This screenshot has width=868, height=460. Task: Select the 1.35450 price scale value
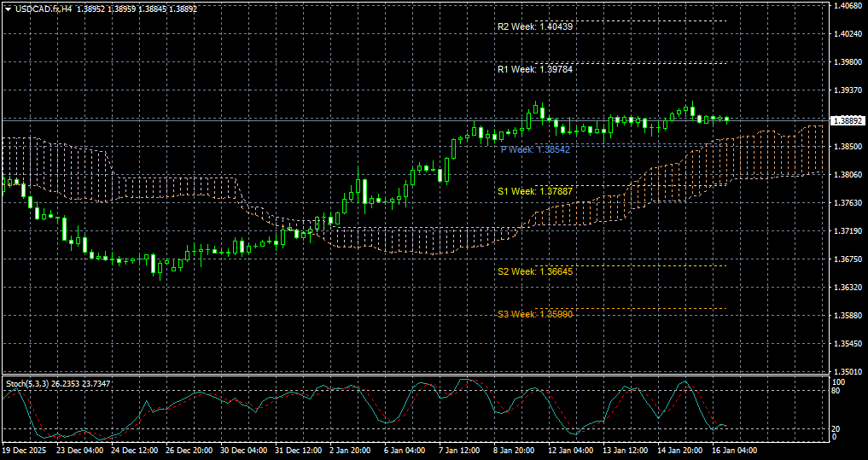(850, 344)
